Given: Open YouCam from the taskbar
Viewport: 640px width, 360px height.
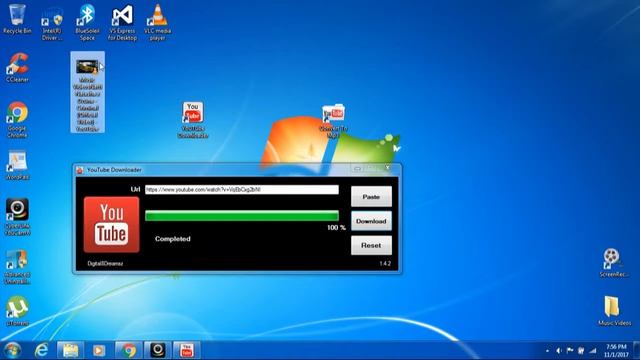Looking at the screenshot, I should click(x=158, y=351).
